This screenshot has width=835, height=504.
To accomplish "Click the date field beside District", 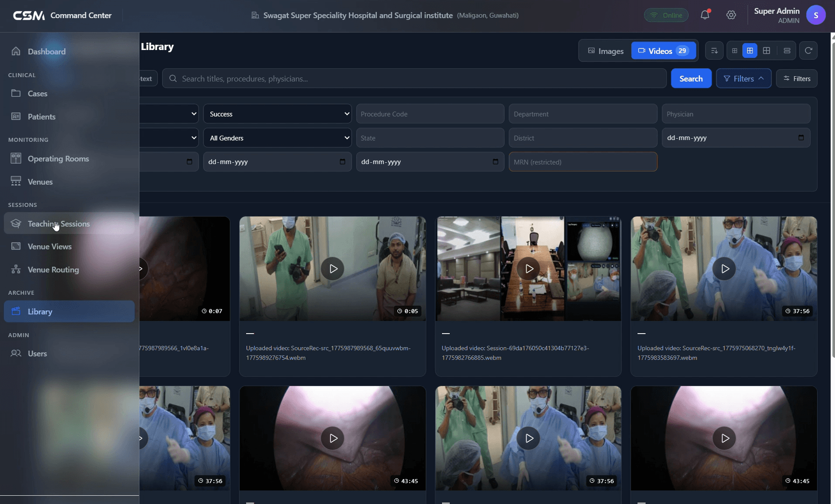I will coord(736,138).
